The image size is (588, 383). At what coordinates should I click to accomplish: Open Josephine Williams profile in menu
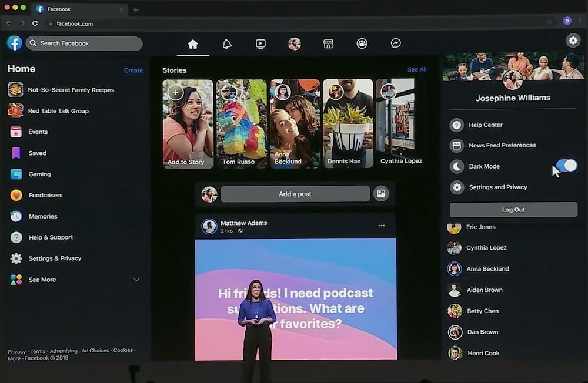point(513,98)
